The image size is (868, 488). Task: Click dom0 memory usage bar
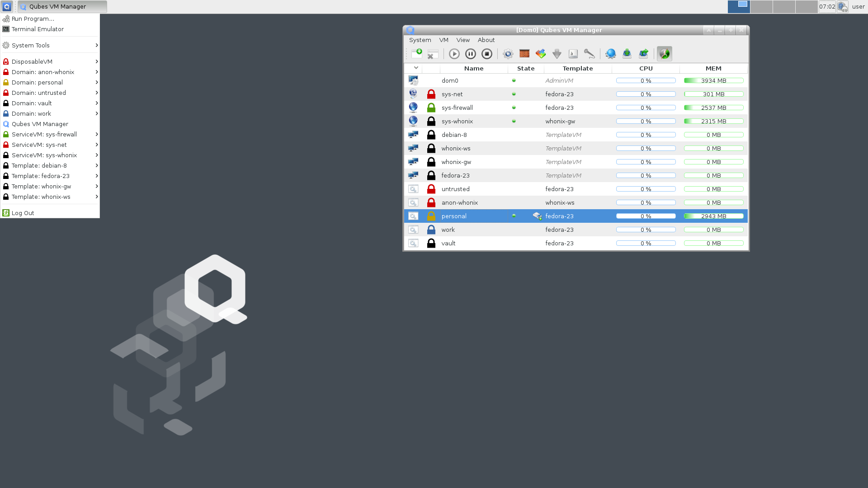[714, 80]
